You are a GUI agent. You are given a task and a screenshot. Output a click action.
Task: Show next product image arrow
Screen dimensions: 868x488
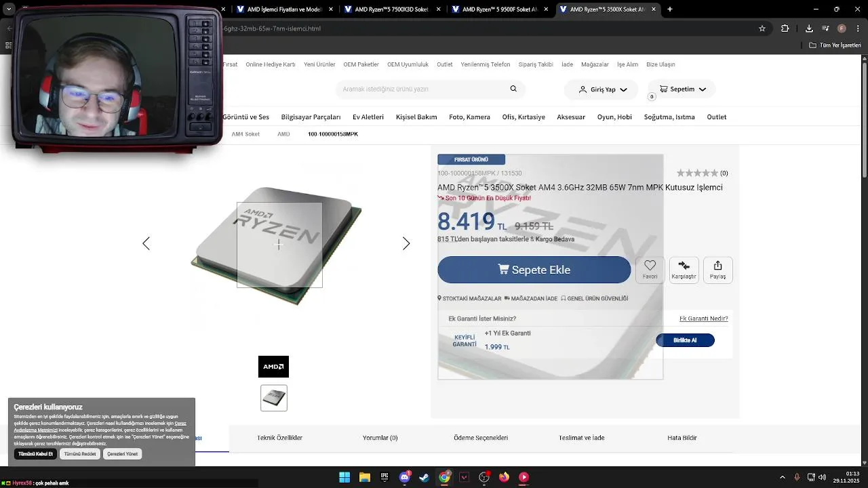tap(406, 243)
